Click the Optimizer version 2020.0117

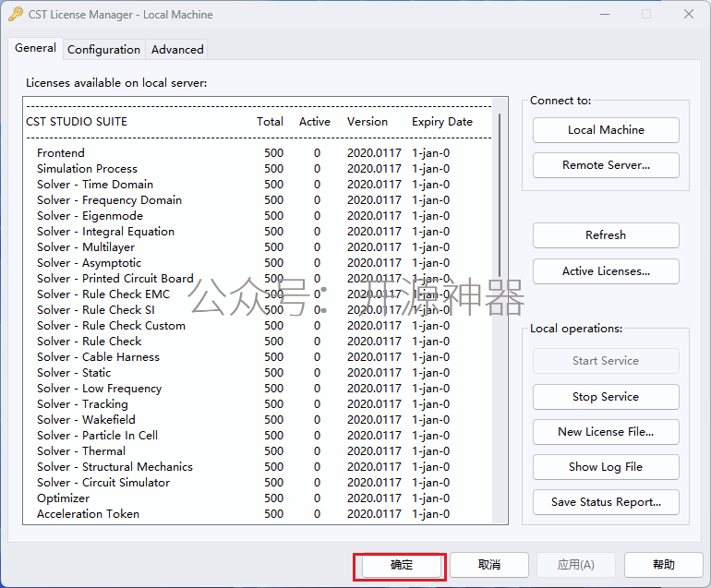374,498
